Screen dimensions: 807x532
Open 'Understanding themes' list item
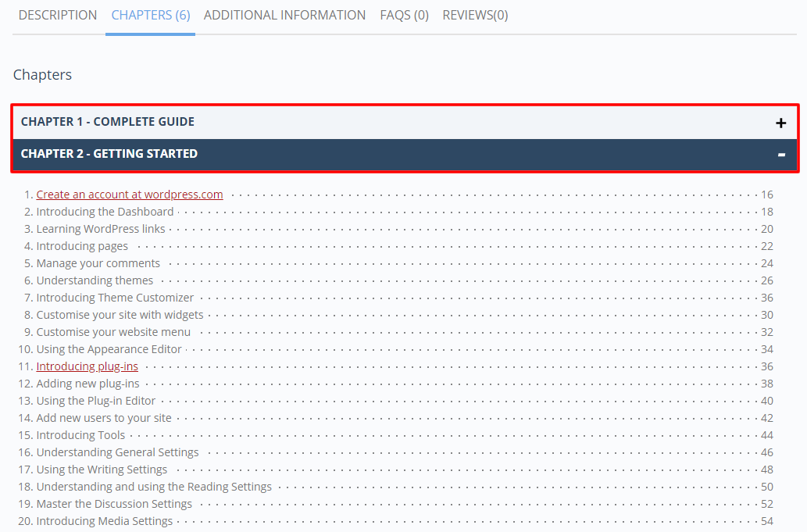[x=95, y=280]
